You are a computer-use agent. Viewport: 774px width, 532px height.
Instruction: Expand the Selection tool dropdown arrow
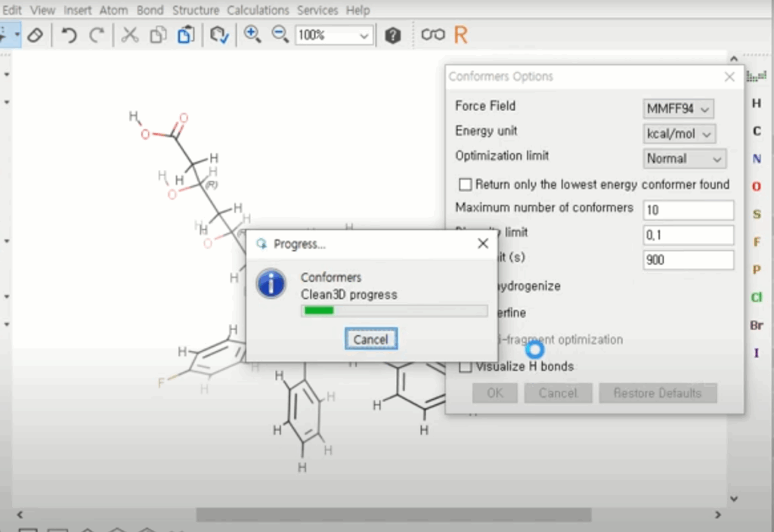click(x=17, y=35)
